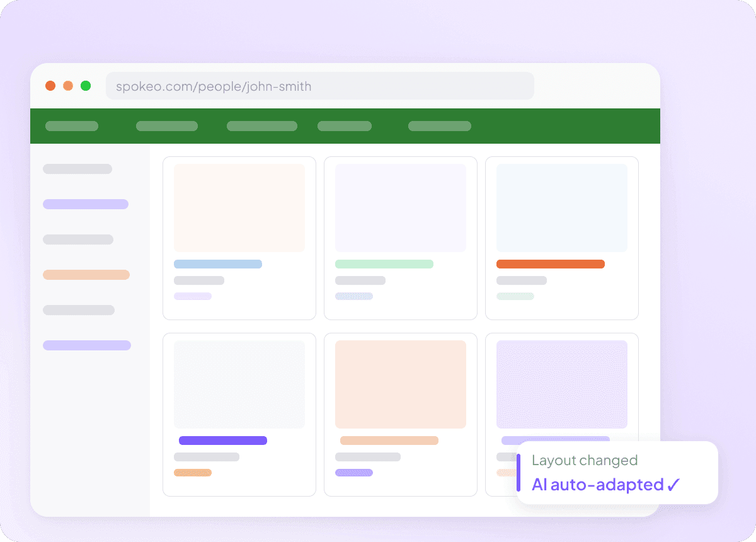Screen dimensions: 756x542
Task: Select the orange sidebar item
Action: 86,275
